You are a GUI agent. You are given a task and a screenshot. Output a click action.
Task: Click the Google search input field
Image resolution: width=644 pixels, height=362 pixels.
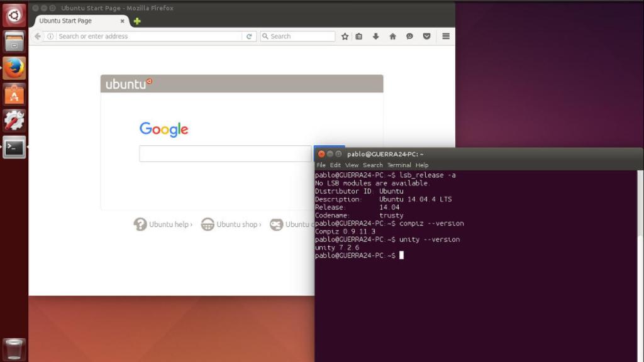coord(220,153)
